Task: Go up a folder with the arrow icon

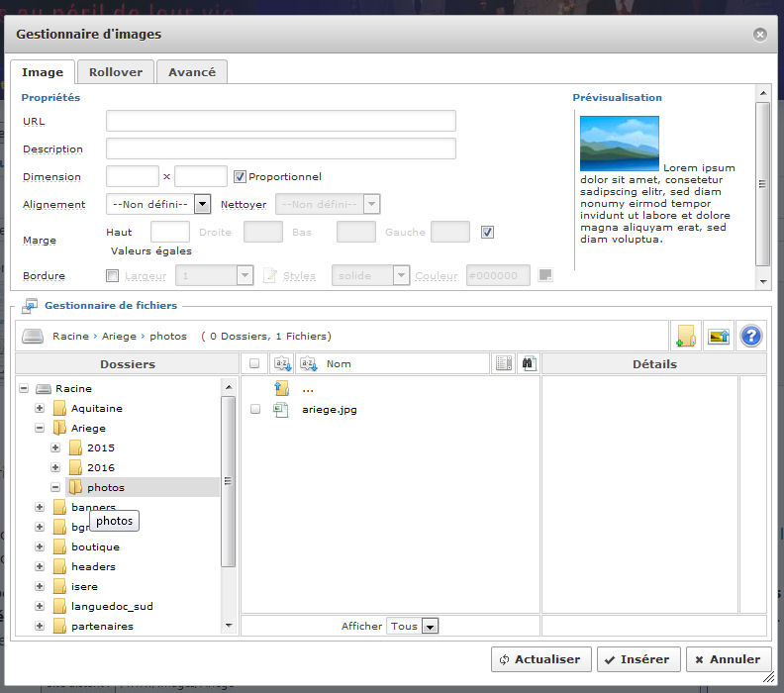Action: tap(281, 388)
